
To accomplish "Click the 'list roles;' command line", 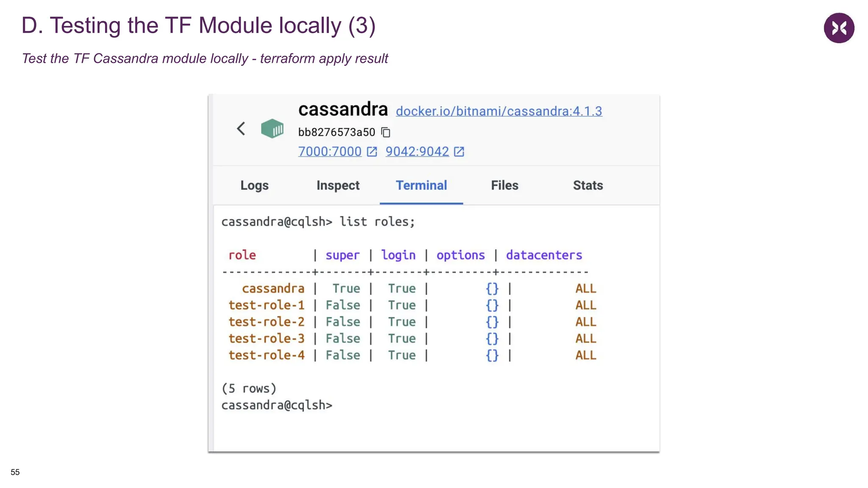I will pyautogui.click(x=318, y=222).
